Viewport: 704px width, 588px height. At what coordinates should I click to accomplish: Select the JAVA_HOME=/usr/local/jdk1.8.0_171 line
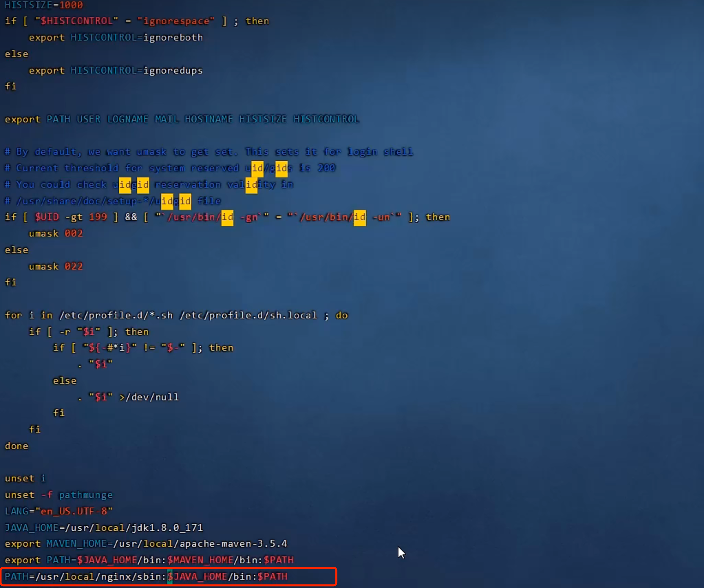click(x=103, y=527)
